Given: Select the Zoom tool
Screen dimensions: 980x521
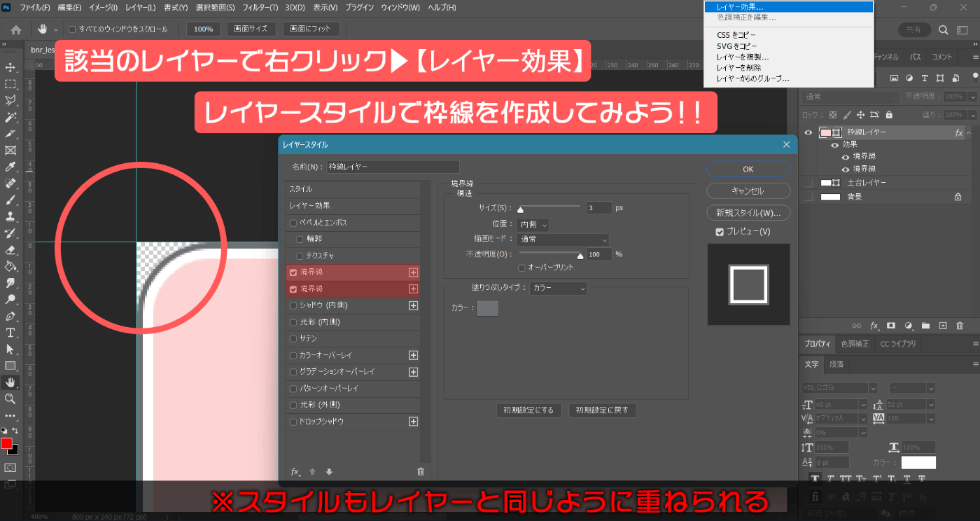Looking at the screenshot, I should [10, 398].
